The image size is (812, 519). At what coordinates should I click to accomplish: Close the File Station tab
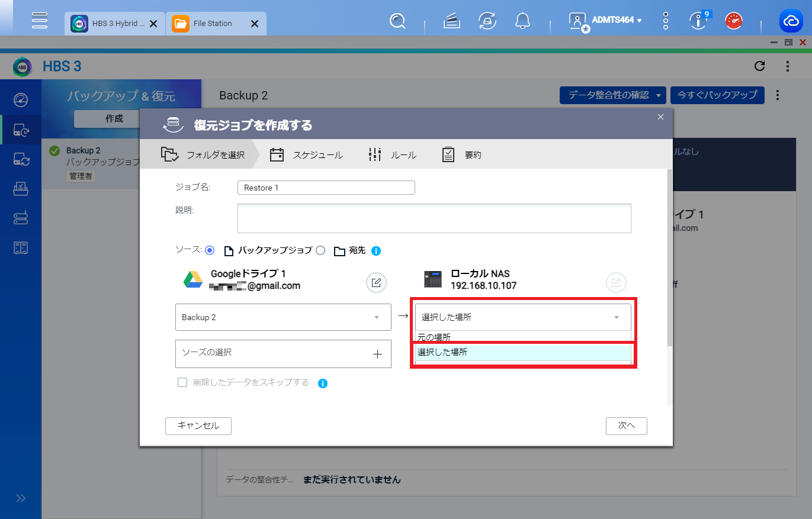(x=255, y=24)
